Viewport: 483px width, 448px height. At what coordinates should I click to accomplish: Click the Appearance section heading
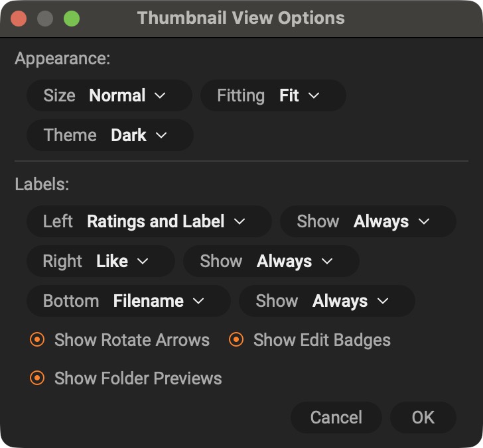(x=62, y=58)
